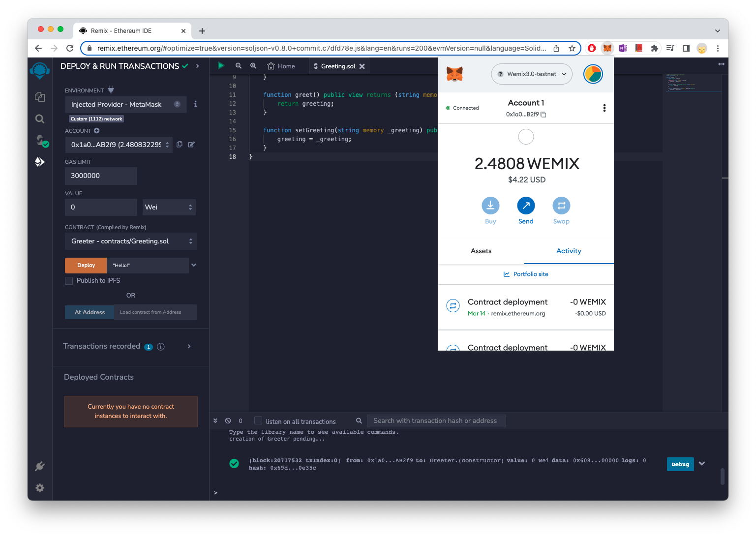Screen dimensions: 756x537
Task: Click the Gas Limit input field
Action: coord(101,176)
